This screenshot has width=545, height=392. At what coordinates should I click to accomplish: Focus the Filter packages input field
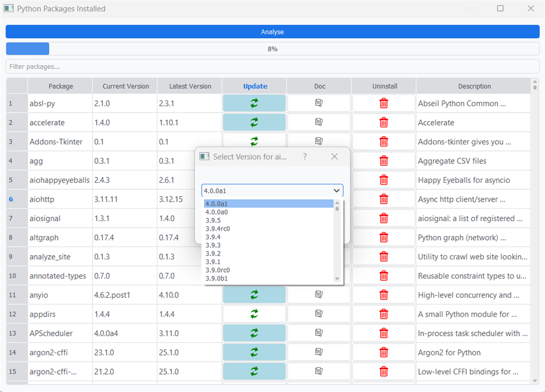click(x=272, y=66)
